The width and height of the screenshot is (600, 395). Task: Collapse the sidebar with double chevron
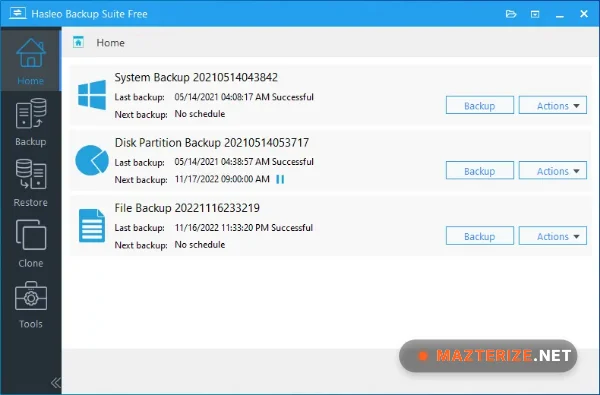(x=55, y=382)
